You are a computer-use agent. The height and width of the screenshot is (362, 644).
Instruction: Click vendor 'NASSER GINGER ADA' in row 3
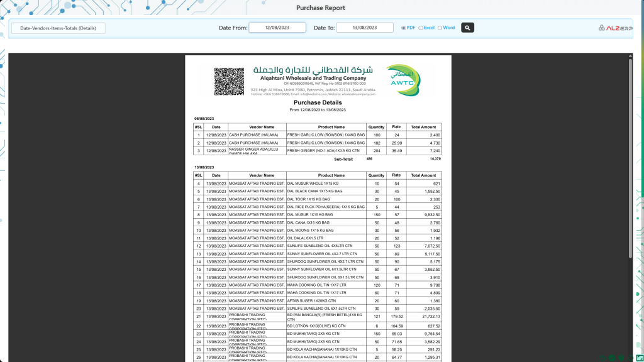click(253, 151)
